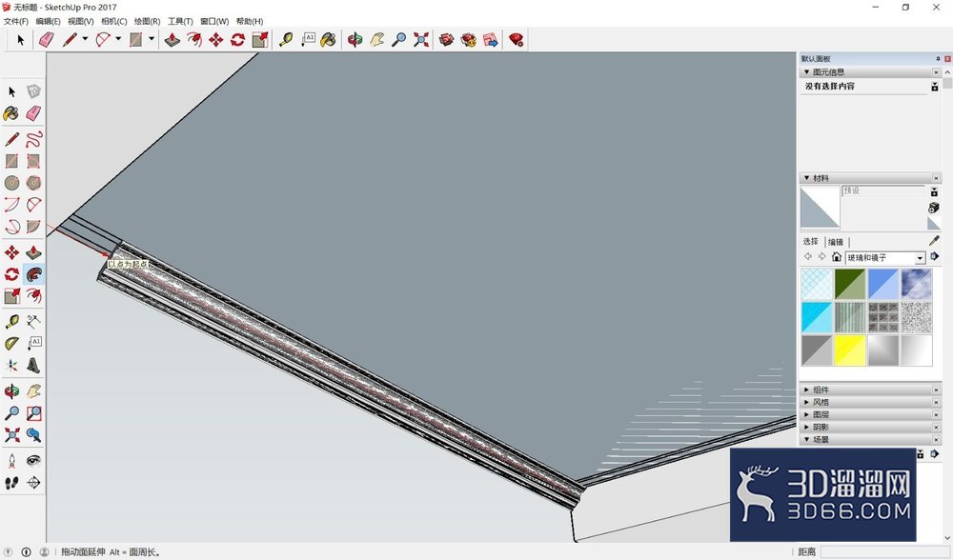Select the Walk footprints tool
Screen dimensions: 953x560
click(11, 482)
